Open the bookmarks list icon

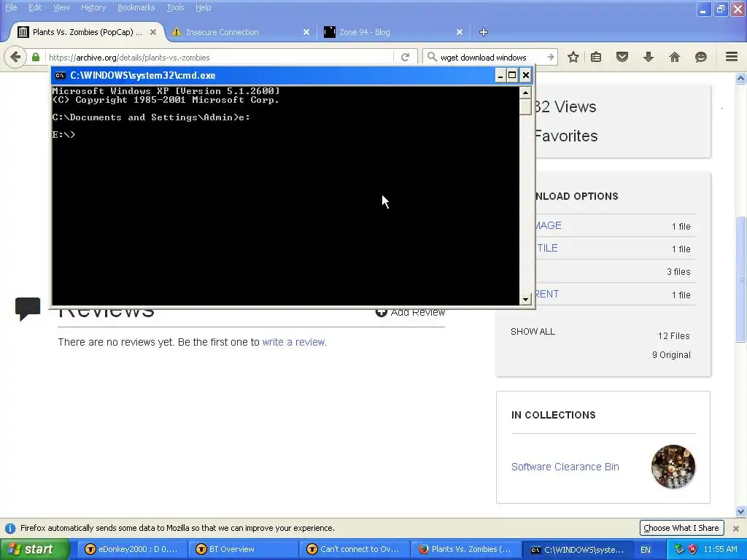click(595, 57)
